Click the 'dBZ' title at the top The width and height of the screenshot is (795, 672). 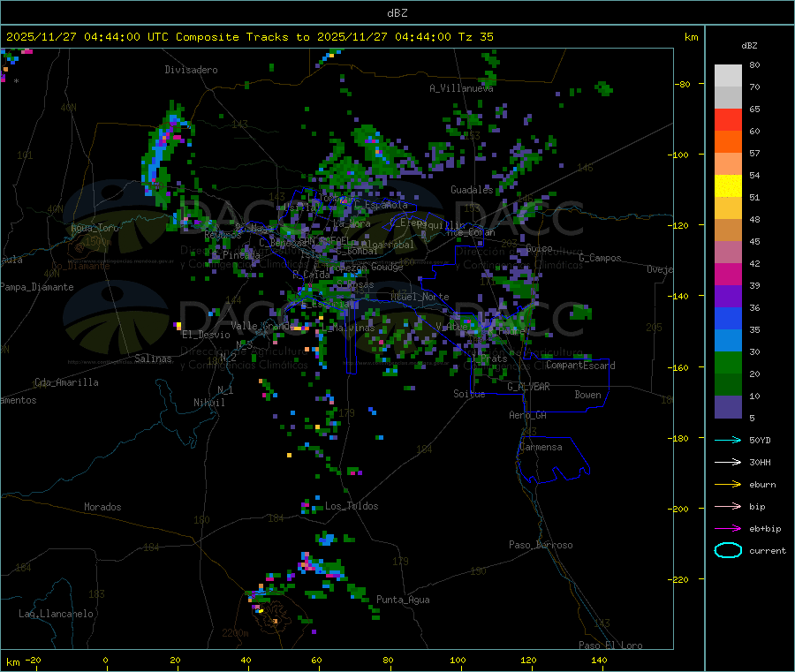pyautogui.click(x=397, y=13)
